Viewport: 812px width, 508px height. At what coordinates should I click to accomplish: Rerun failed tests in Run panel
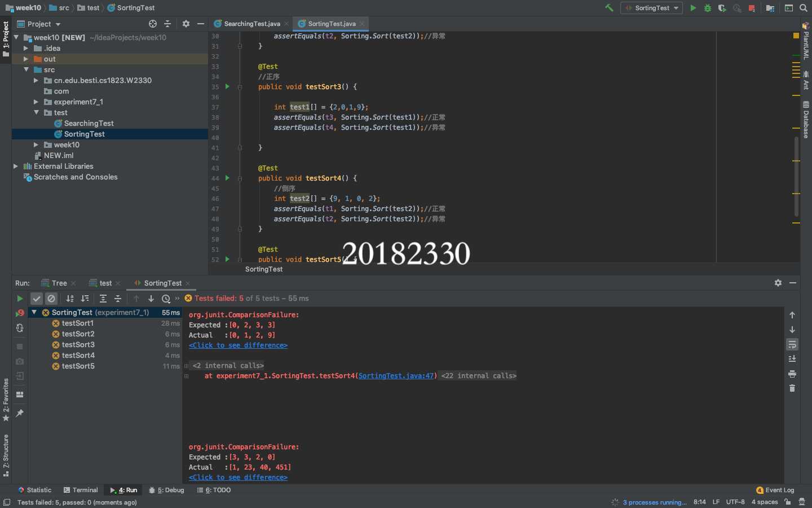(x=20, y=313)
